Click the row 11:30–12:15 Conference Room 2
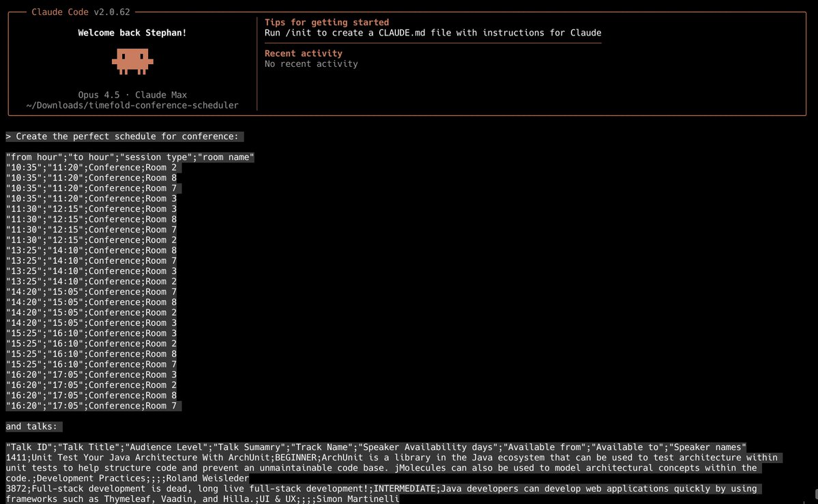Image resolution: width=818 pixels, height=504 pixels. 91,240
